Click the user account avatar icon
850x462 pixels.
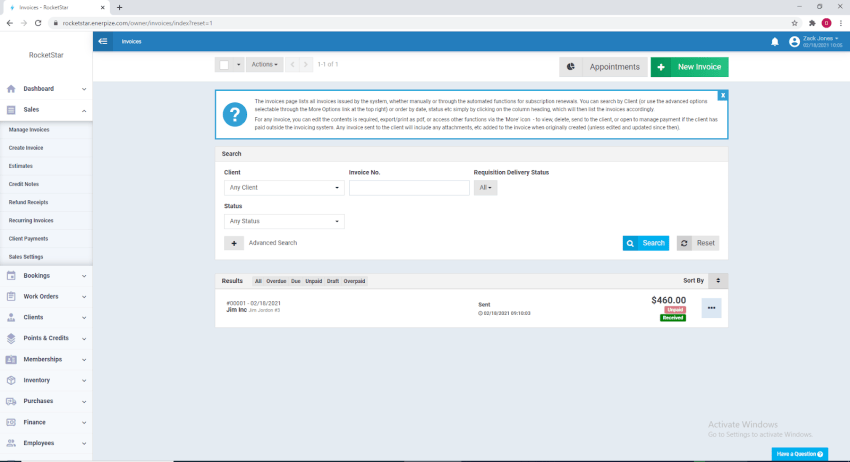point(794,42)
